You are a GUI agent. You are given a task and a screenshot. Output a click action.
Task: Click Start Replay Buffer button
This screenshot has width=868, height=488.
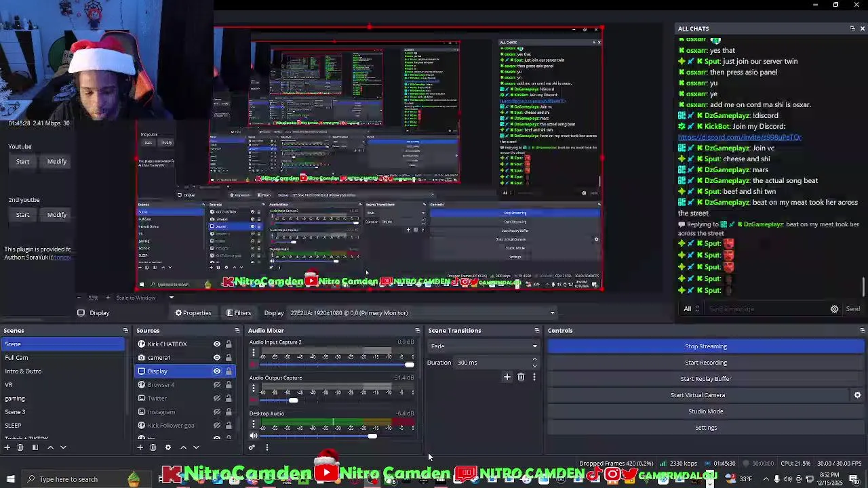click(x=705, y=379)
